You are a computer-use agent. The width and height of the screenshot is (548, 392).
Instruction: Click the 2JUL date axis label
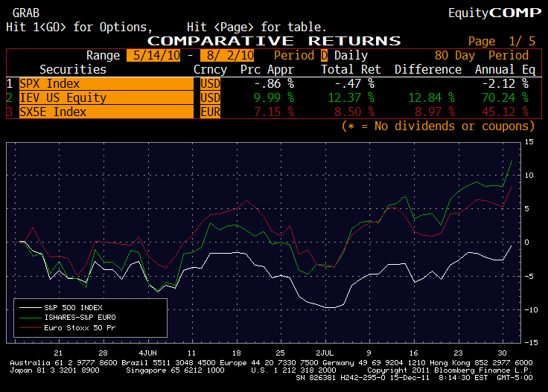325,353
